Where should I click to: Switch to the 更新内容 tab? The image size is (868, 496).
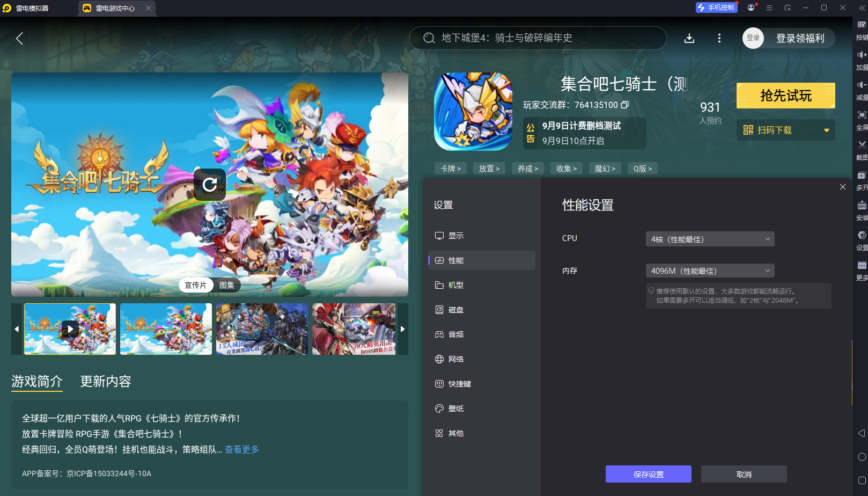click(106, 382)
